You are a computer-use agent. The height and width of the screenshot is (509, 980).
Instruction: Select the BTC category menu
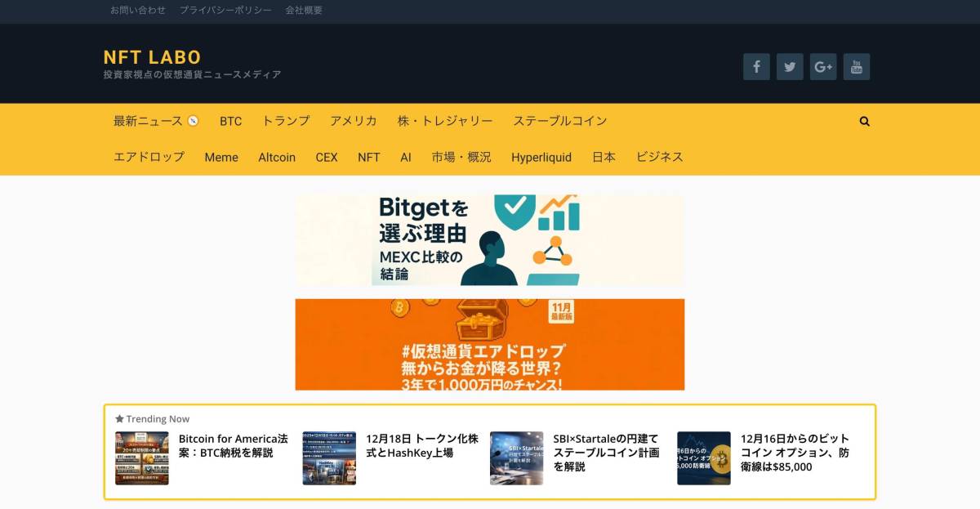[230, 121]
